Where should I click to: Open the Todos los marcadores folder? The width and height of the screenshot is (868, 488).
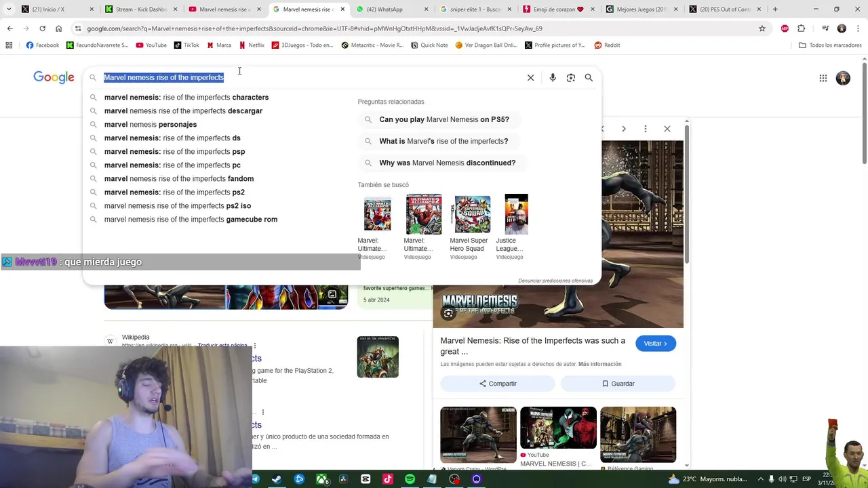tap(830, 45)
